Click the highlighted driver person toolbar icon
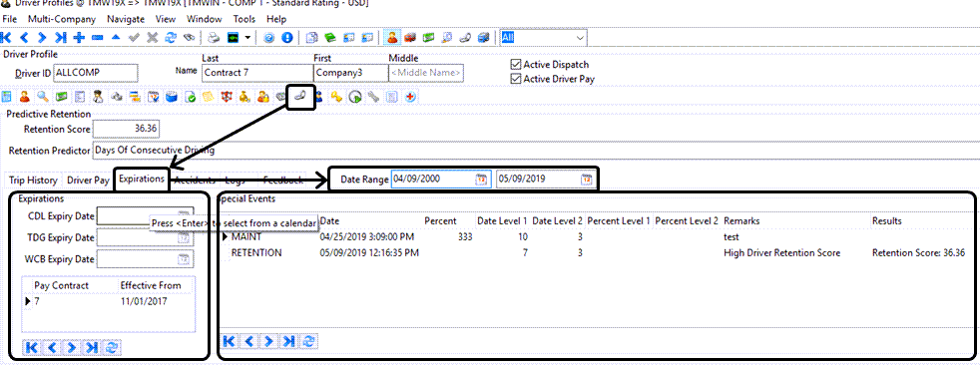 [x=392, y=38]
